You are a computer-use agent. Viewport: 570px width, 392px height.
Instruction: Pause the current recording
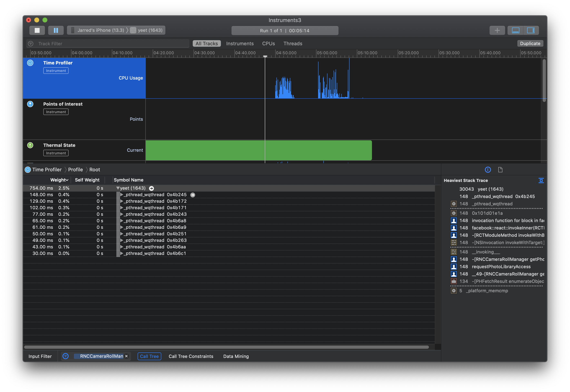pyautogui.click(x=56, y=30)
